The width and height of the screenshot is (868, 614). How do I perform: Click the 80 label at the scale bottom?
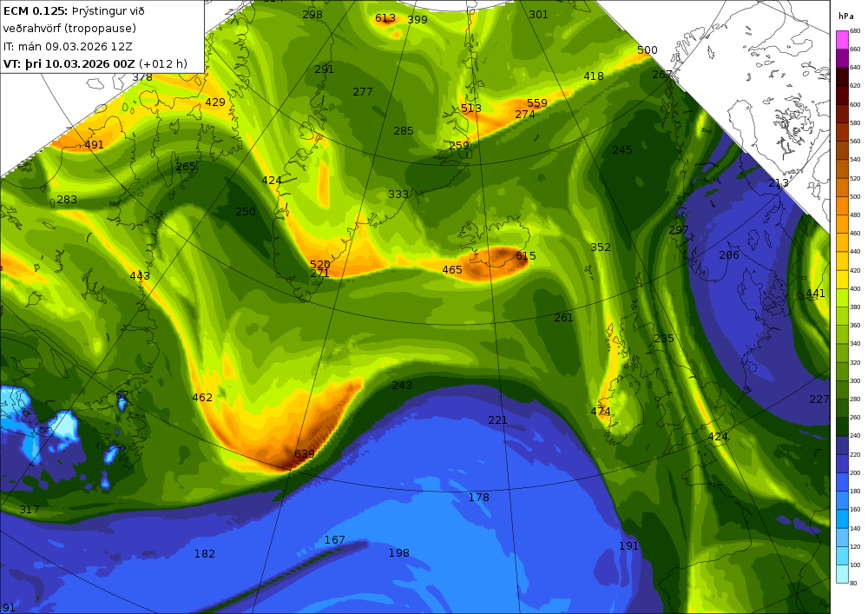click(853, 583)
